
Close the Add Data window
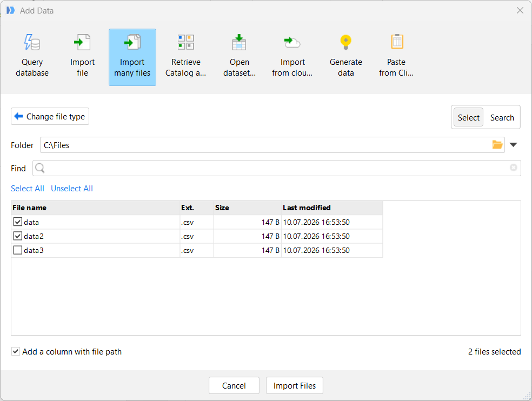pos(520,10)
